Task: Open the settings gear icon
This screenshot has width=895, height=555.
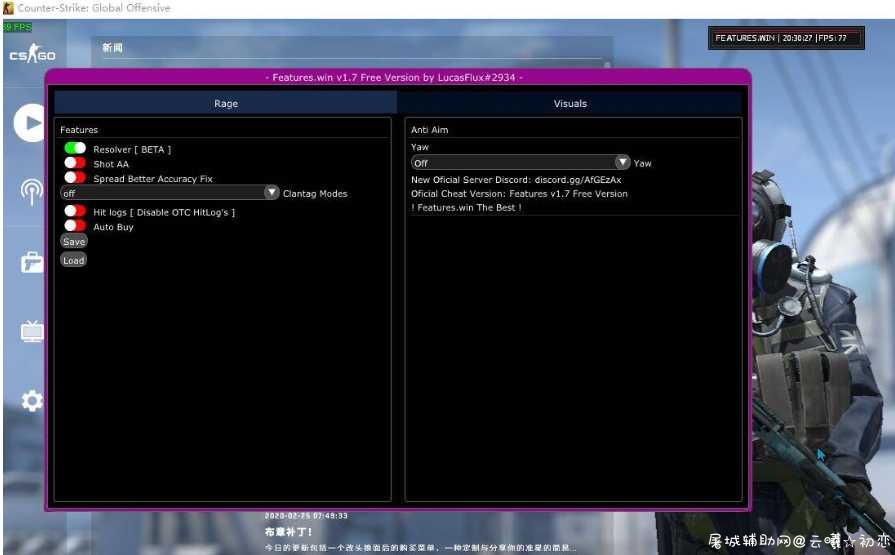Action: tap(32, 401)
